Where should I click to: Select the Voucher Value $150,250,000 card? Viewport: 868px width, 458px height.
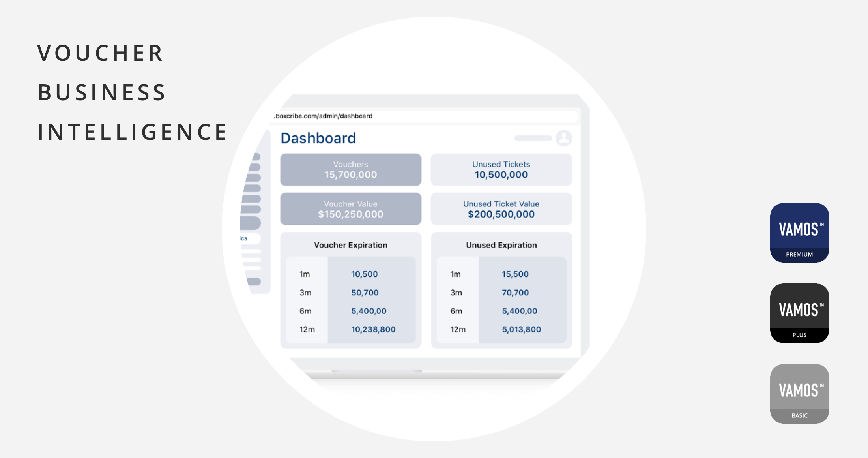pos(351,209)
